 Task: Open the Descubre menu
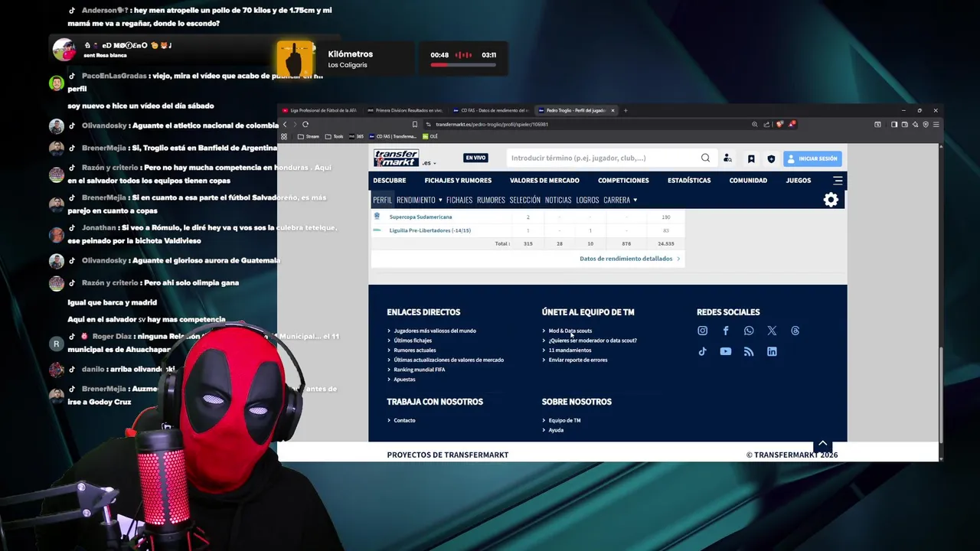point(390,181)
